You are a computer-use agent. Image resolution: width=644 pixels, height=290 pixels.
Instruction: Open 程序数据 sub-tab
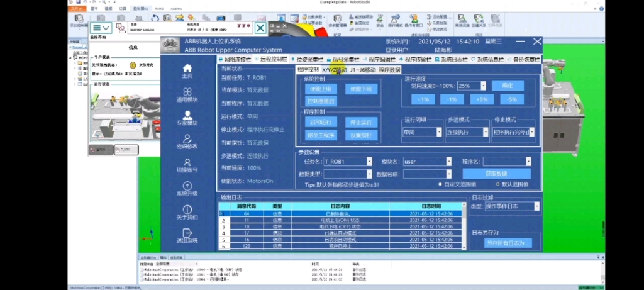[x=389, y=70]
